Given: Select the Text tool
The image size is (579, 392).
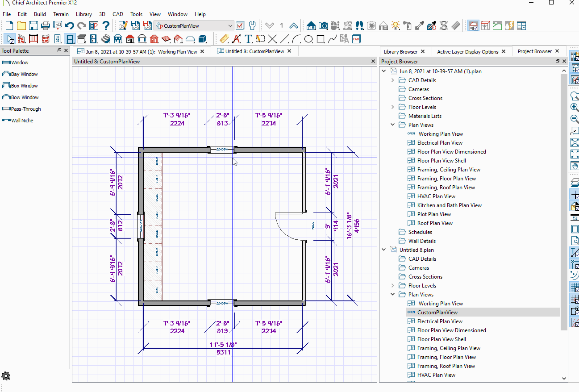Looking at the screenshot, I should coord(248,39).
